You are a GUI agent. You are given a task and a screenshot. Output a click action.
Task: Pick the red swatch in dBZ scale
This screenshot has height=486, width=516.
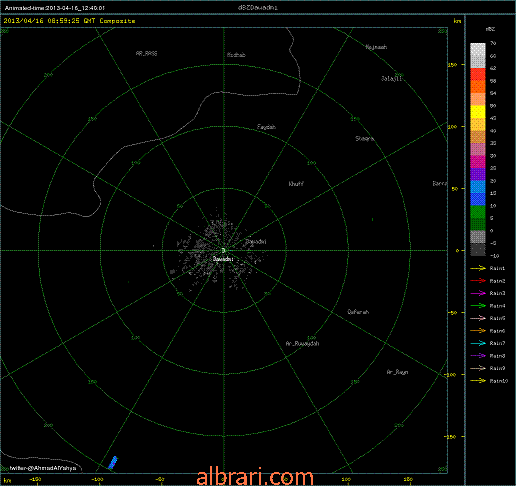point(478,74)
